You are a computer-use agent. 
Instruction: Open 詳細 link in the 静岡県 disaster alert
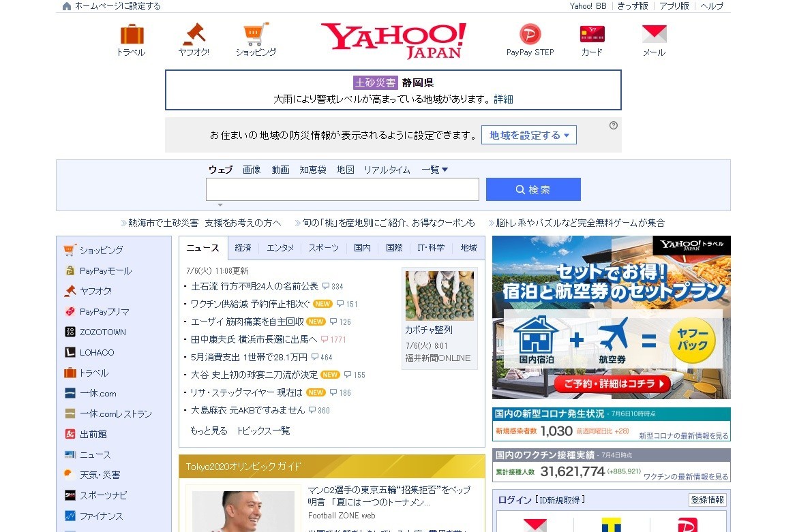503,99
